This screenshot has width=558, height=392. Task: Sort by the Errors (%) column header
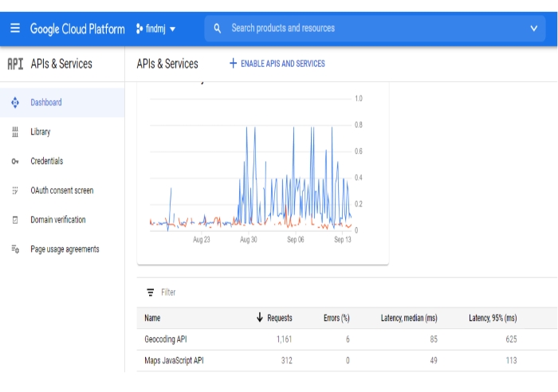[336, 318]
